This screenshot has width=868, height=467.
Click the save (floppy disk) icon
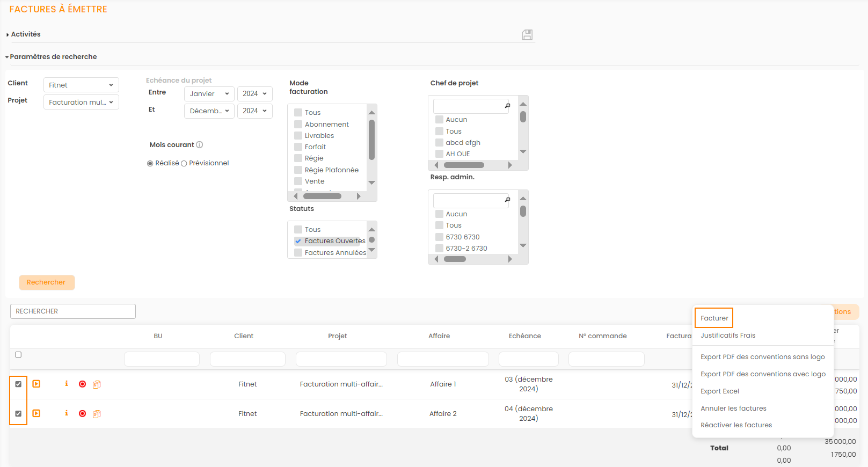coord(527,35)
